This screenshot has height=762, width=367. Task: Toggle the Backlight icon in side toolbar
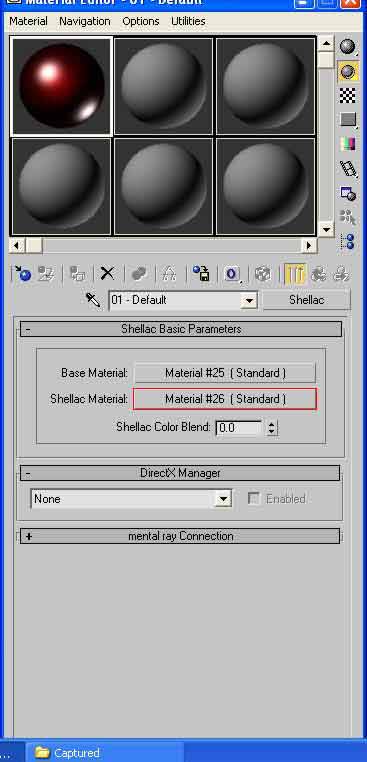pos(348,71)
